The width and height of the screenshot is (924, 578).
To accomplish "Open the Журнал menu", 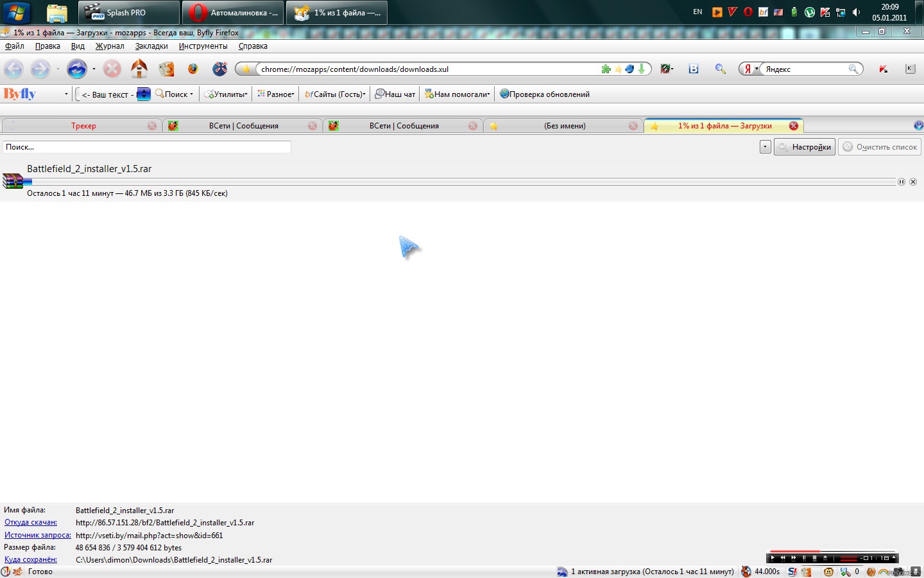I will tap(110, 46).
